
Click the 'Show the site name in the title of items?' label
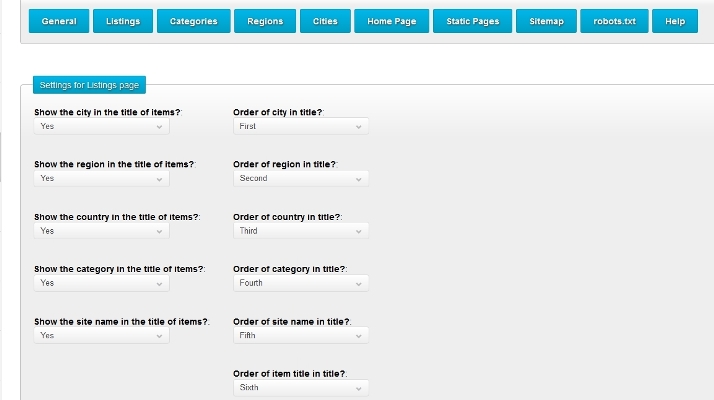click(121, 322)
